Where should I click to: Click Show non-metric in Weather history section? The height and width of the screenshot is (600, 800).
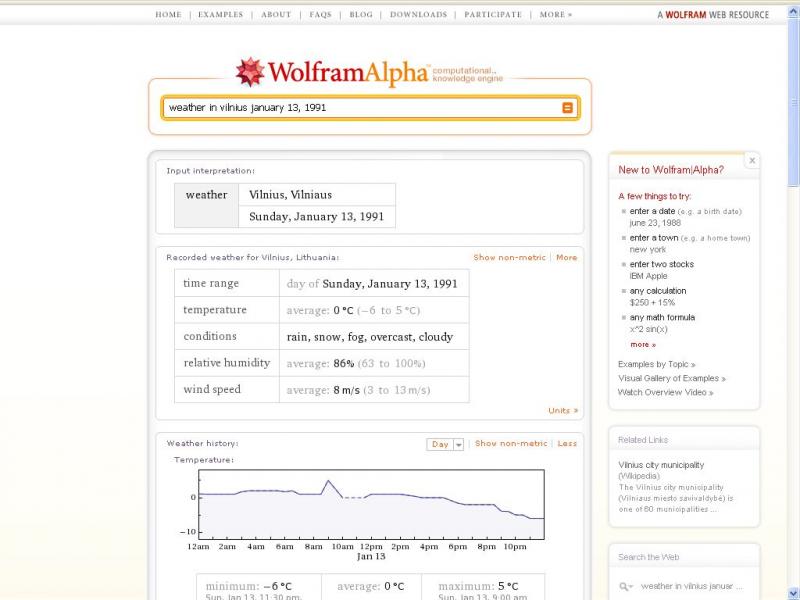(511, 443)
